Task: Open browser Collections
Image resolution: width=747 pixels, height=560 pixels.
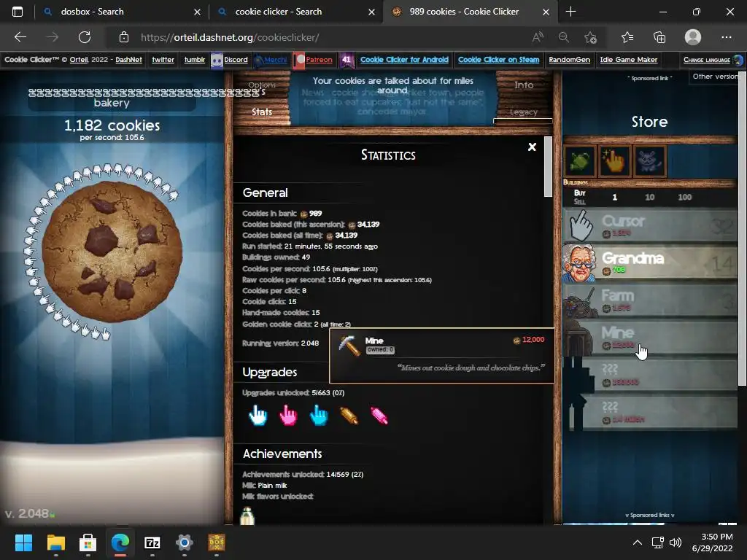Action: coord(659,37)
